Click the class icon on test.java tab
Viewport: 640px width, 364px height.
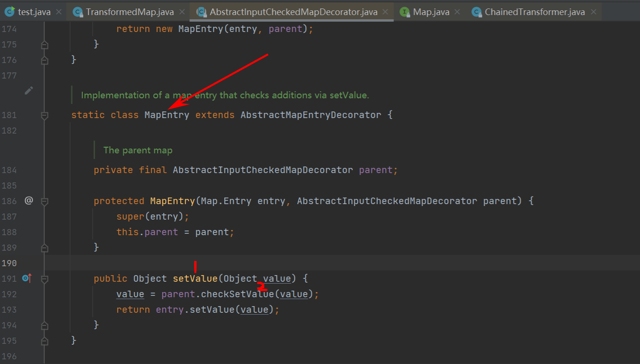(x=9, y=12)
